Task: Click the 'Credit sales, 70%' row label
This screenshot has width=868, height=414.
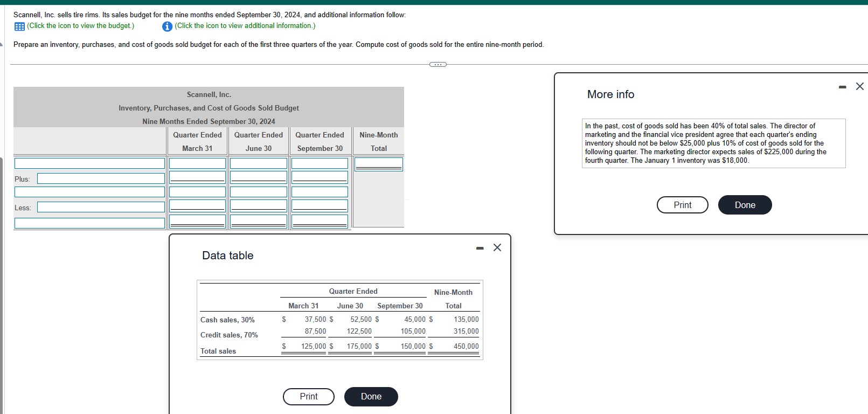Action: pyautogui.click(x=229, y=335)
